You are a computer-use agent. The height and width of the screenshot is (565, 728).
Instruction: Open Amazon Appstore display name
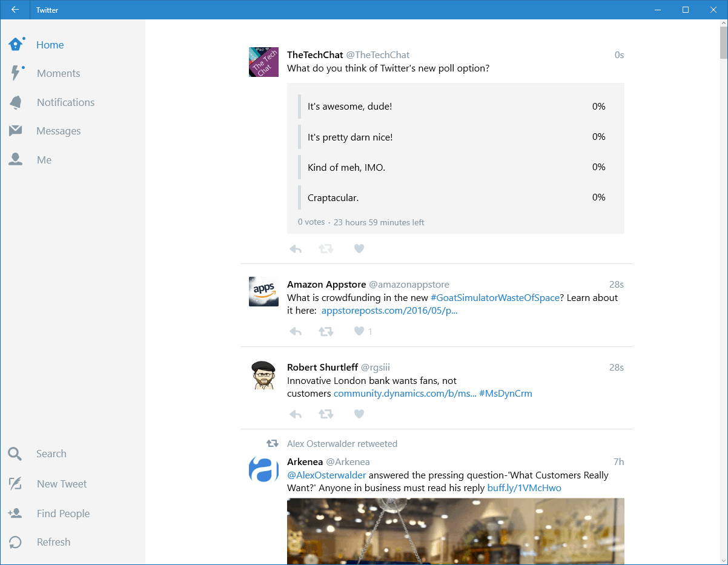click(326, 285)
